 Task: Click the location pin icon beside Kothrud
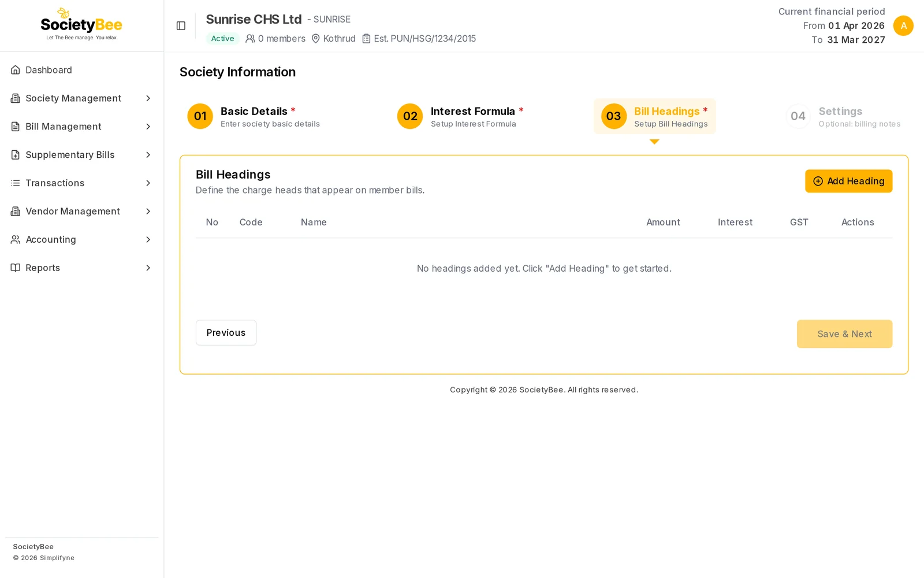click(316, 39)
